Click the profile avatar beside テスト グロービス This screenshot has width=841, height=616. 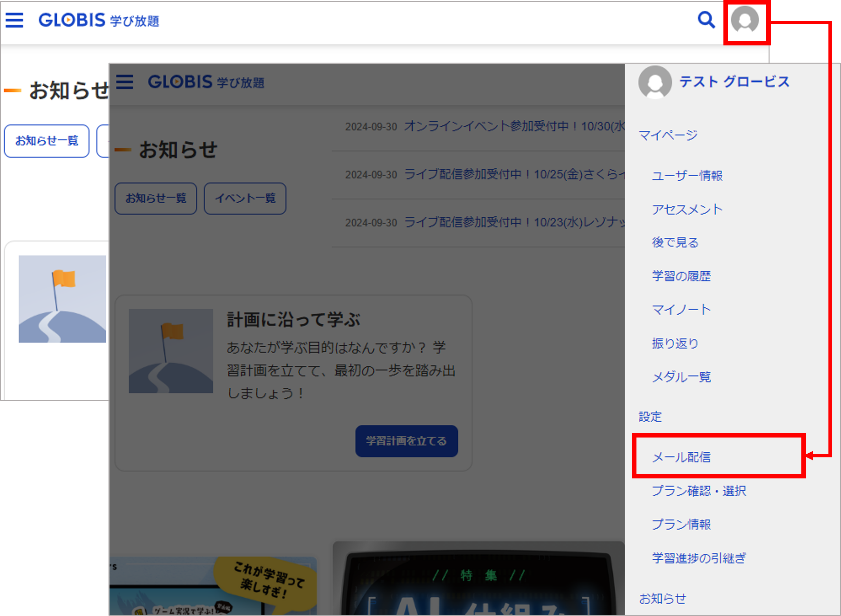tap(655, 82)
